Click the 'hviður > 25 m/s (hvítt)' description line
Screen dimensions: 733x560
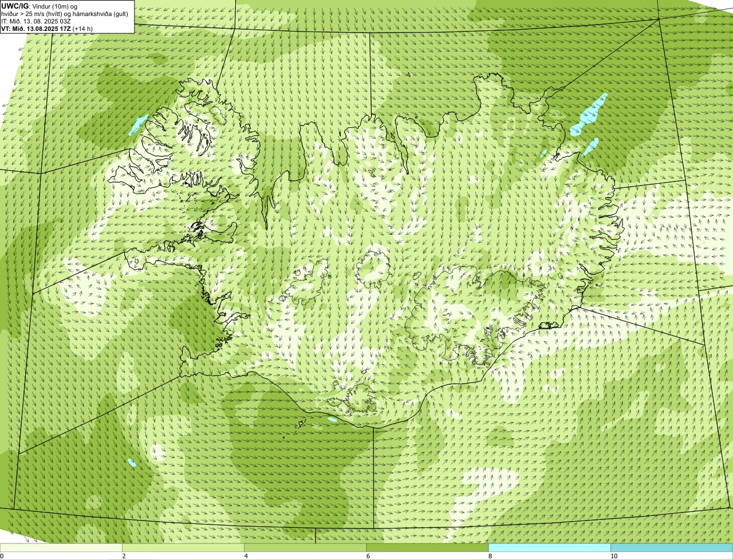coord(65,14)
